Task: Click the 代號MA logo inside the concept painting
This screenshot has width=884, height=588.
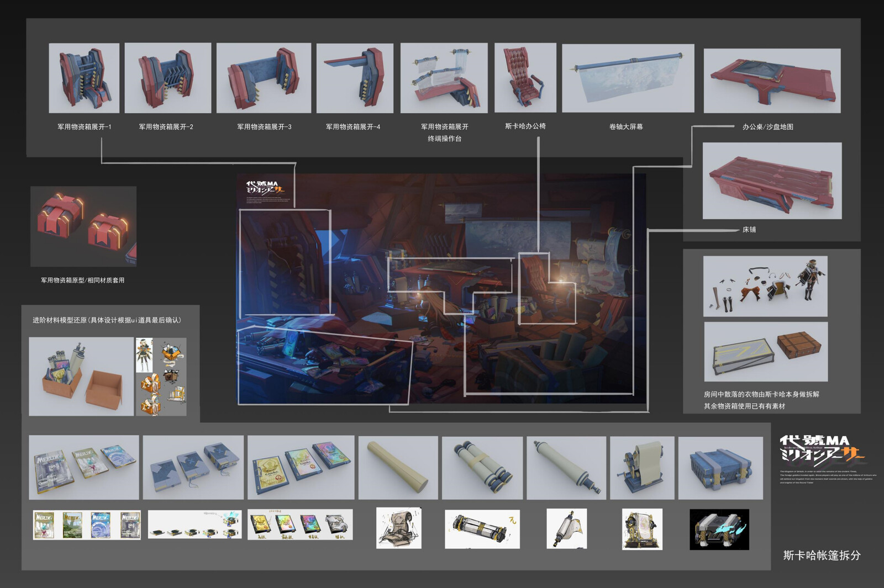Action: tap(266, 187)
